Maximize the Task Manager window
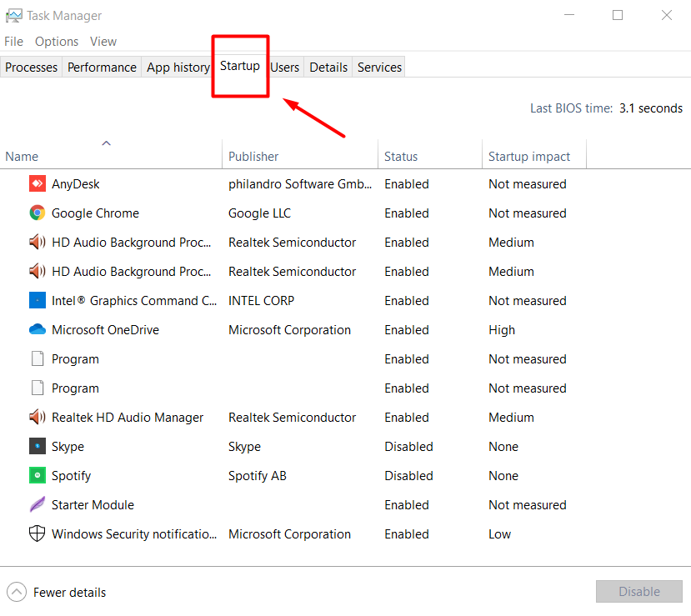The image size is (691, 616). point(618,15)
